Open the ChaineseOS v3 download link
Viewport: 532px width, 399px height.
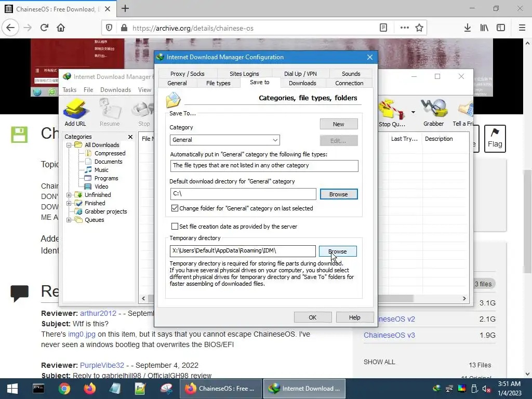click(x=389, y=335)
